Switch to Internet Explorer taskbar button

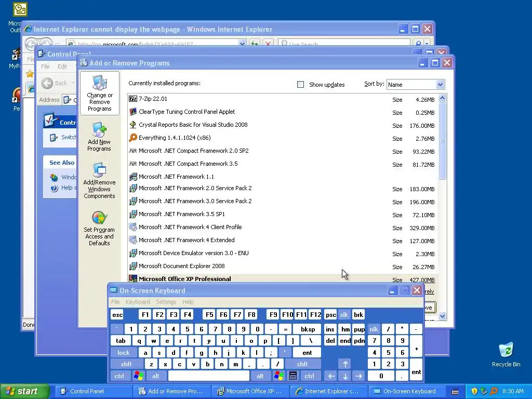click(x=328, y=391)
